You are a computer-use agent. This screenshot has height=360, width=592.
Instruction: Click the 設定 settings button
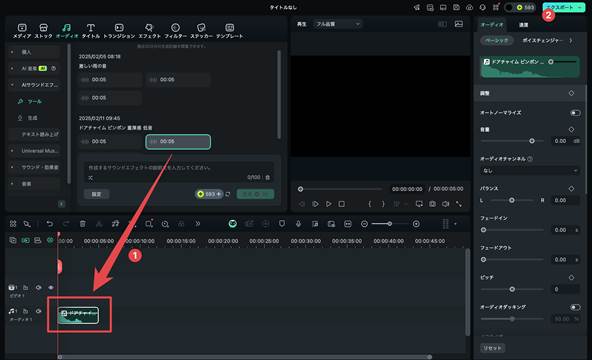point(96,194)
